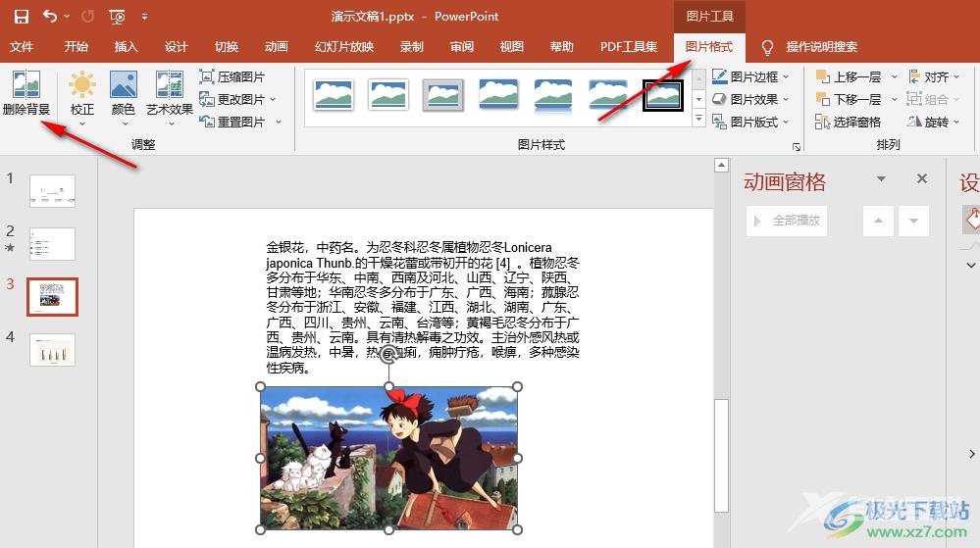Switch to the 切换 tab

pos(227,47)
